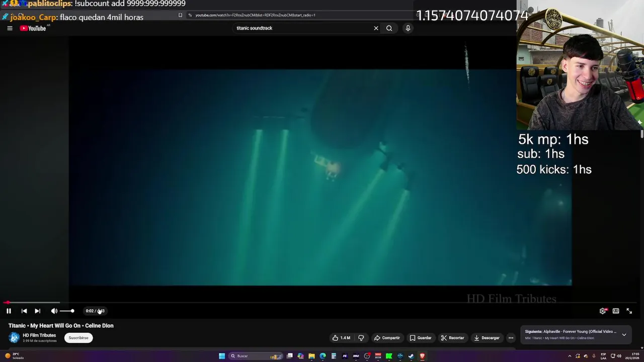Open more actions three-dot menu
The width and height of the screenshot is (644, 362).
point(511,338)
